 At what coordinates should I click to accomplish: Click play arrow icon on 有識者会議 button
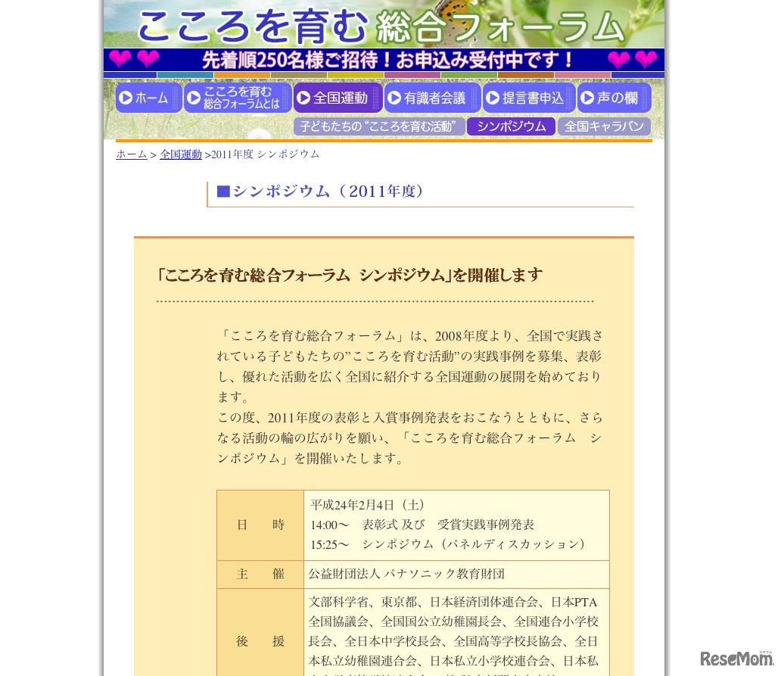394,98
